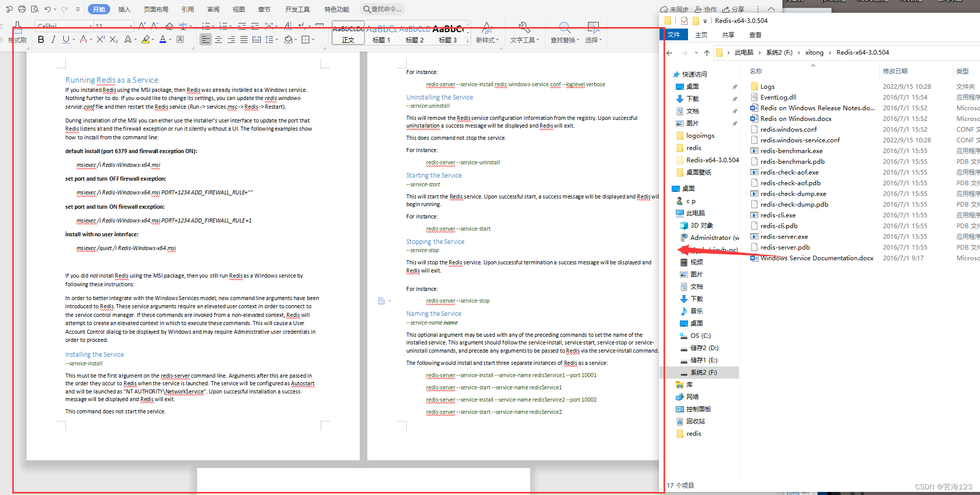Click the Explorer back arrow
Screen dimensions: 980x495
tap(669, 53)
